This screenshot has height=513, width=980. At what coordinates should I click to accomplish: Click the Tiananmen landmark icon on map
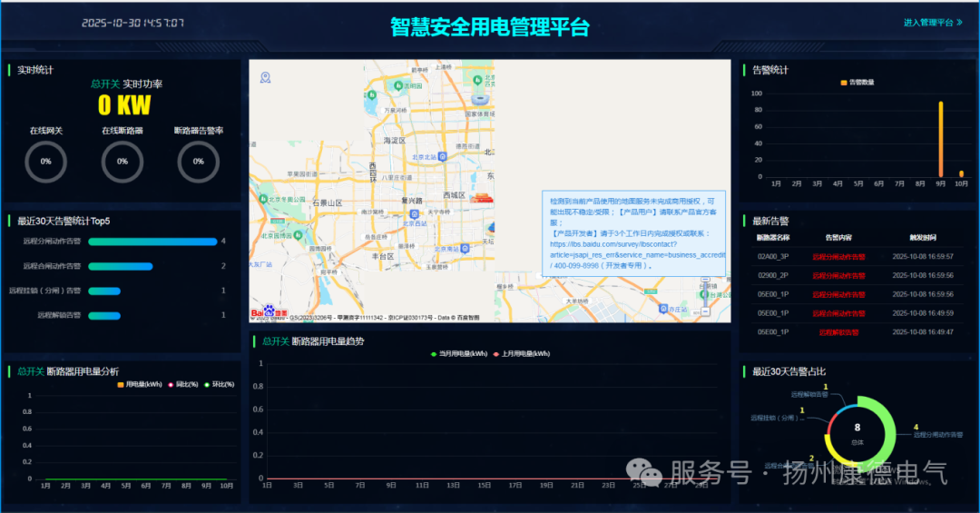click(481, 198)
